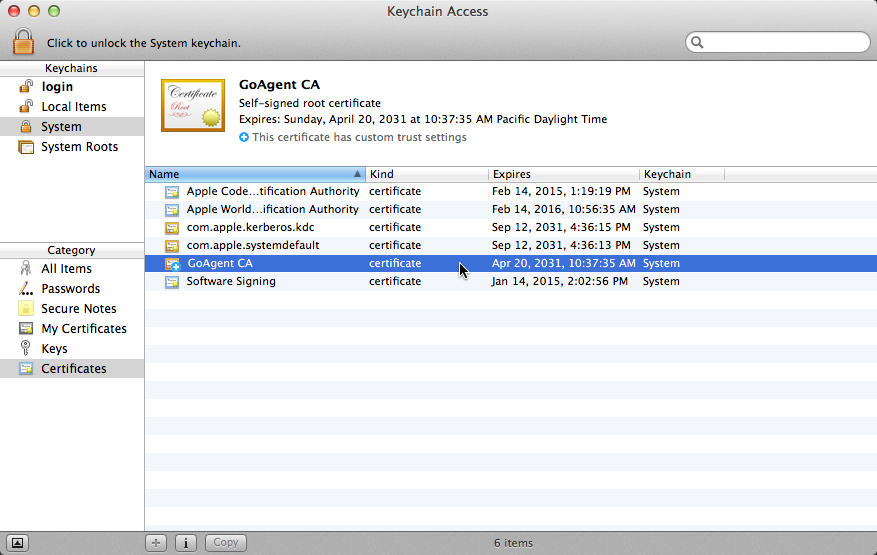The image size is (877, 555).
Task: Click the Expires column header
Action: [x=564, y=174]
